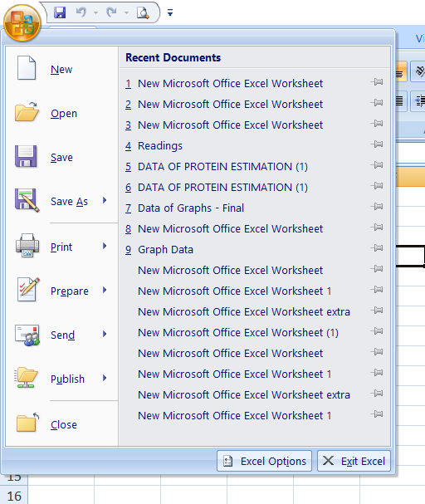This screenshot has height=504, width=425.
Task: Click the Undo arrow in Quick Access Toolbar
Action: 81,12
